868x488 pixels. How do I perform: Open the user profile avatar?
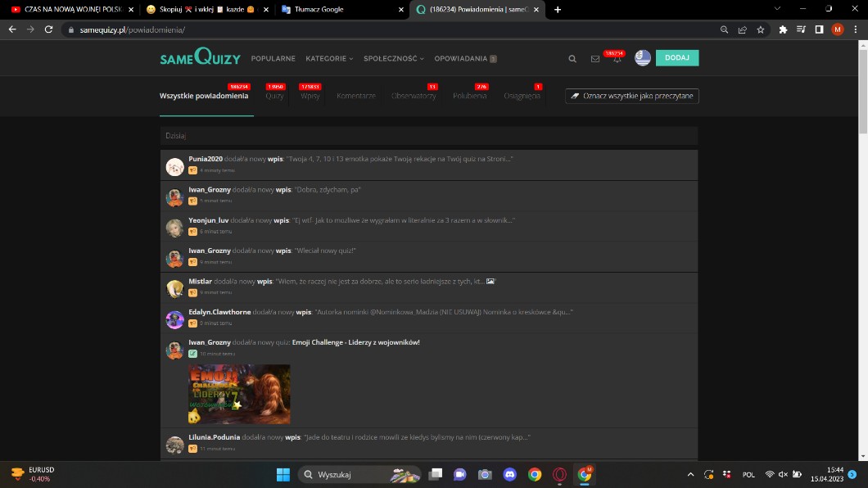642,58
